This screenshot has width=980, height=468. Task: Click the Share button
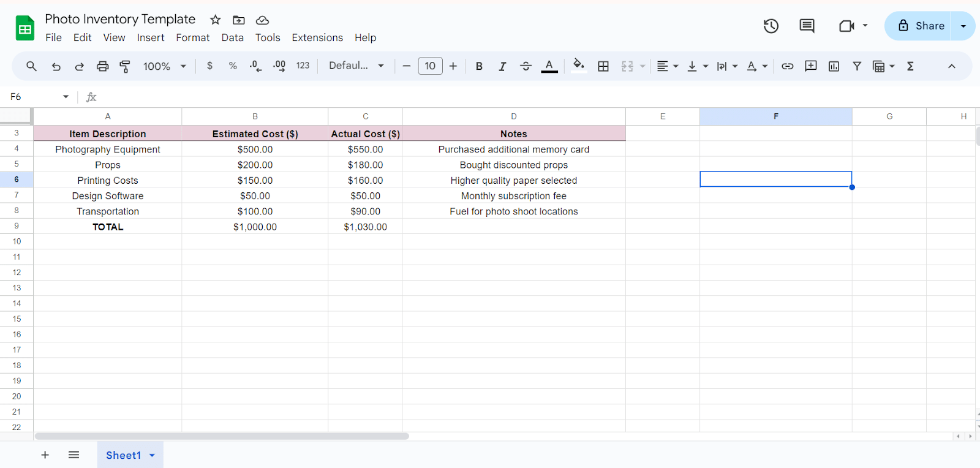click(x=921, y=26)
